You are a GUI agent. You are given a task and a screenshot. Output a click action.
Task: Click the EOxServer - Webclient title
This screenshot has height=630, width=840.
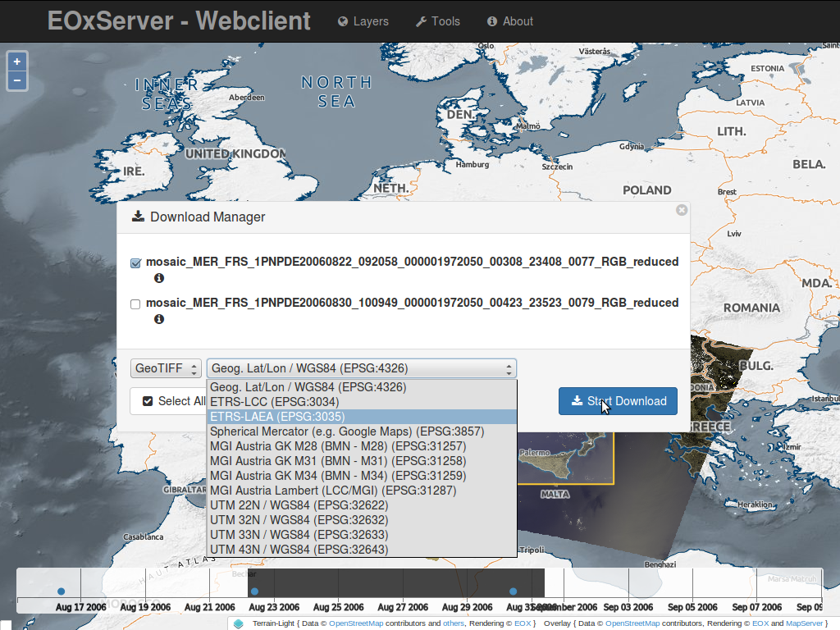[179, 21]
